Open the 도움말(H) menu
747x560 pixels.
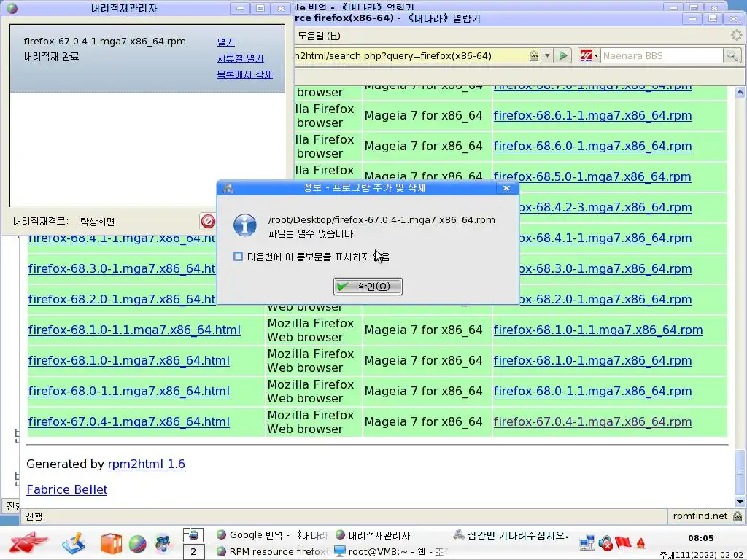pos(319,36)
